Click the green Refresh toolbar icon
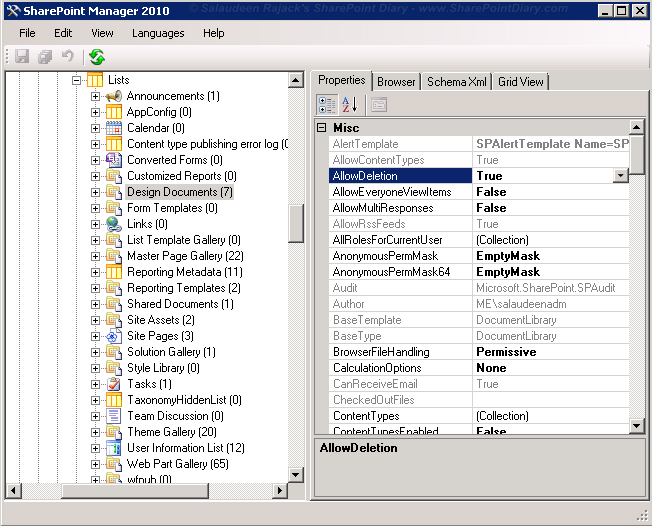652x526 pixels. (97, 57)
